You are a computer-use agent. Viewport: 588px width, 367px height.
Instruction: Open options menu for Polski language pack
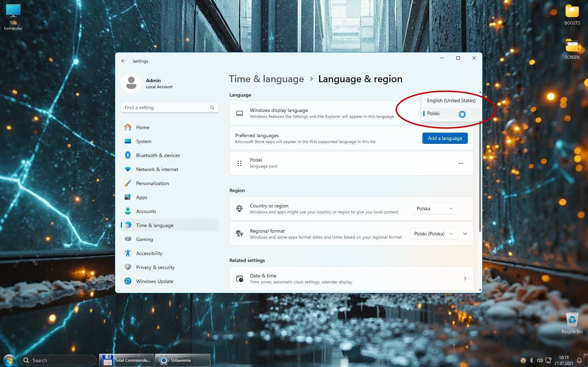pyautogui.click(x=461, y=163)
